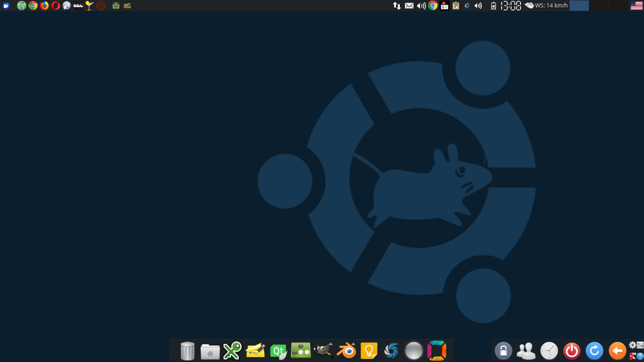Switch to the third workspace in pager
Viewport: 644px width, 362px height.
coord(618,6)
